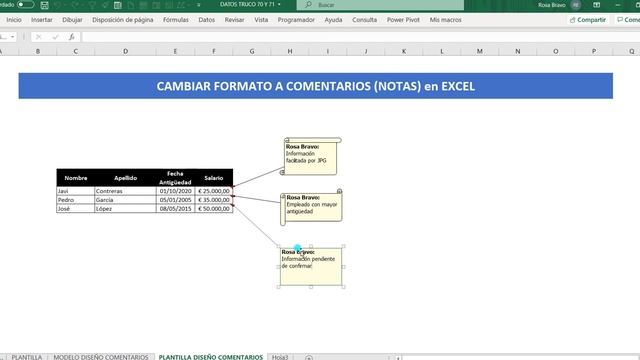The height and width of the screenshot is (360, 640).
Task: Click inside the formula bar input
Action: 361,37
